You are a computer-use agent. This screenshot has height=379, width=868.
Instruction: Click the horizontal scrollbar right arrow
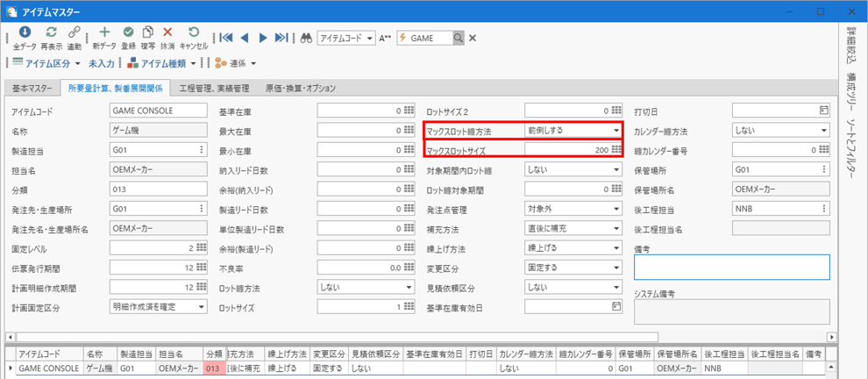831,337
